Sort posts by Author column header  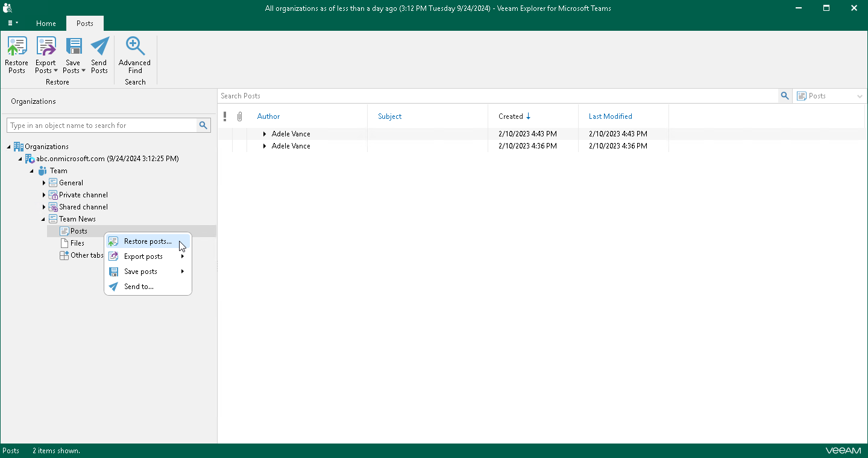[x=268, y=116]
